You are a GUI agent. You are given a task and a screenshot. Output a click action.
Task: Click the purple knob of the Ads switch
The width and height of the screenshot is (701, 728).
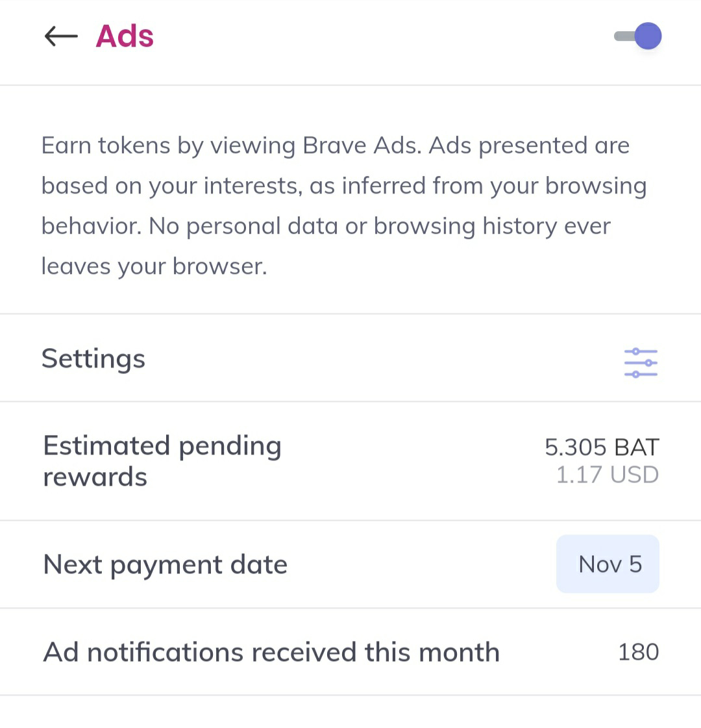coord(648,36)
